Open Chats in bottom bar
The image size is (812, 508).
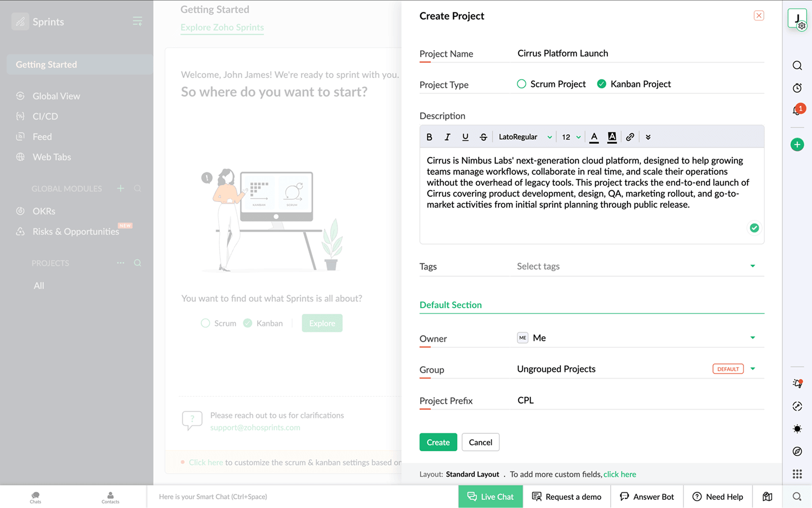point(36,497)
